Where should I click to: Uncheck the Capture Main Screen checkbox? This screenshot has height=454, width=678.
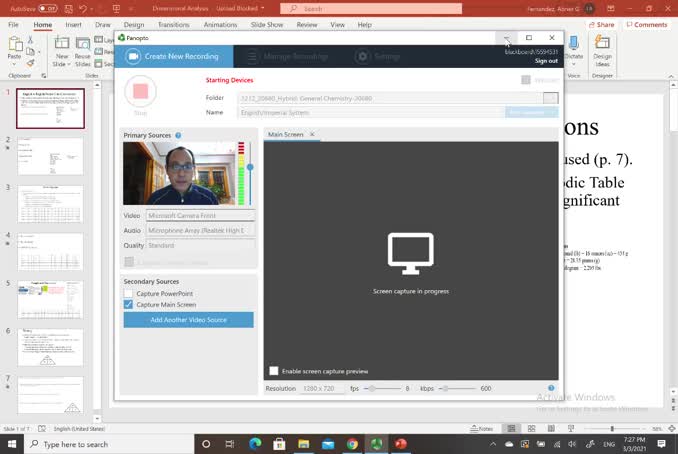click(x=128, y=305)
